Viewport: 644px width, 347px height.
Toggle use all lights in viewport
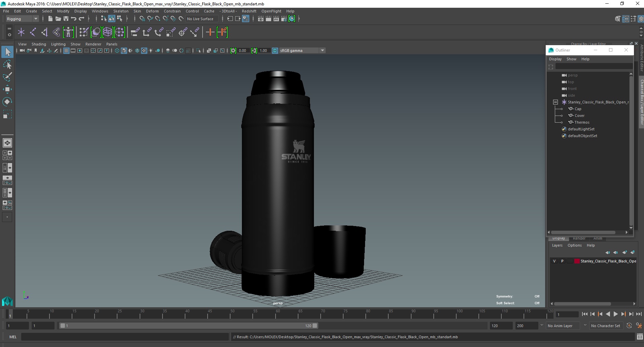coord(151,51)
